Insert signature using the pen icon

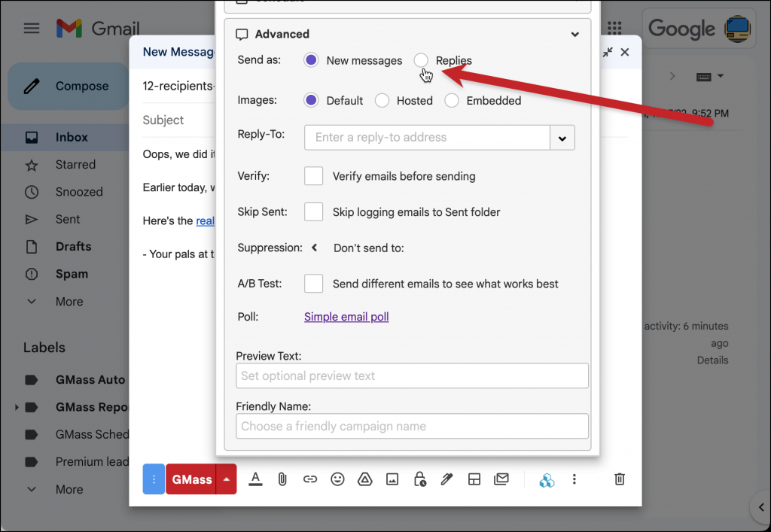(x=446, y=479)
